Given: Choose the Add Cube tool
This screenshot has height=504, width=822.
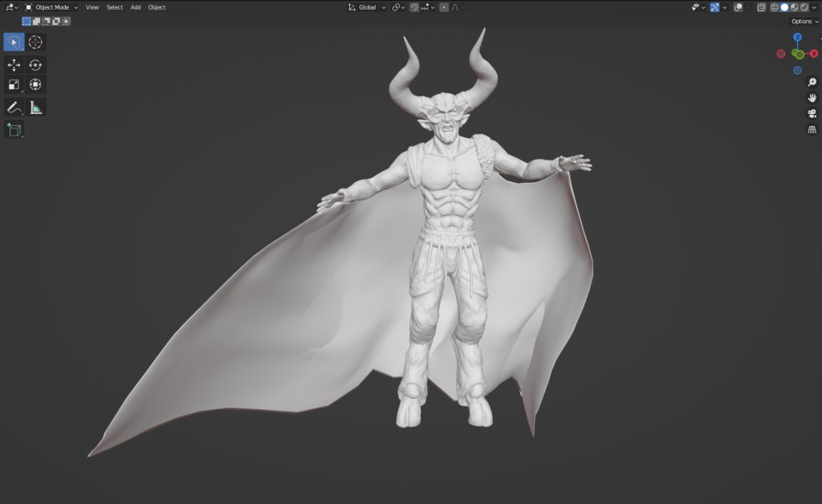Looking at the screenshot, I should click(x=14, y=130).
